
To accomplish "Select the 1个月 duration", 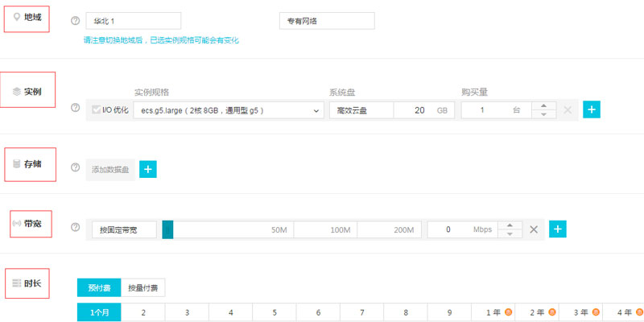I will click(99, 312).
